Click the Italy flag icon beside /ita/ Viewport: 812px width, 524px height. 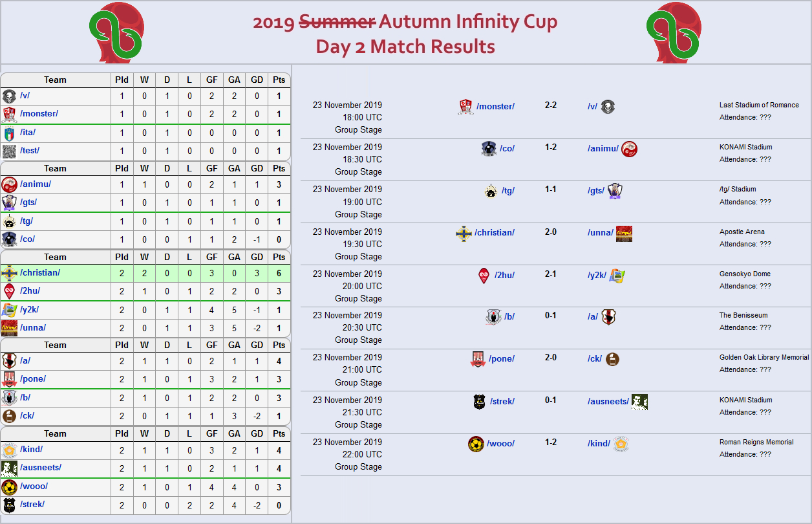coord(9,133)
